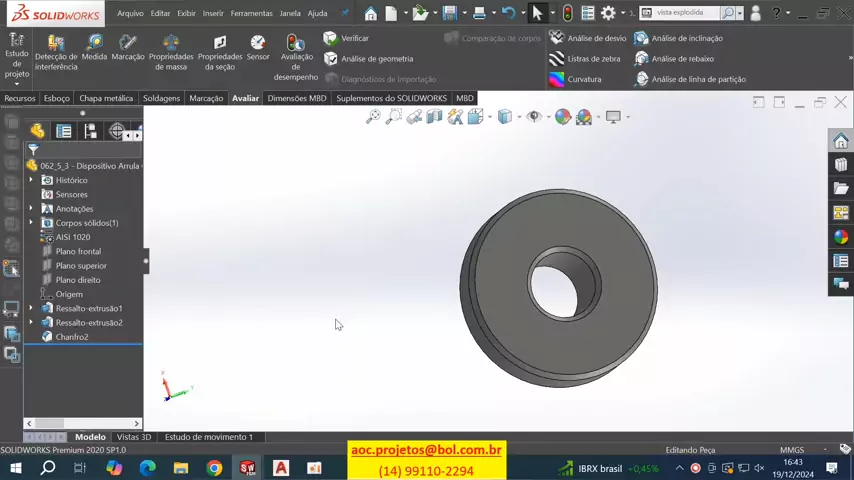This screenshot has width=854, height=480.
Task: Click the Sensor tool icon
Action: pyautogui.click(x=258, y=47)
